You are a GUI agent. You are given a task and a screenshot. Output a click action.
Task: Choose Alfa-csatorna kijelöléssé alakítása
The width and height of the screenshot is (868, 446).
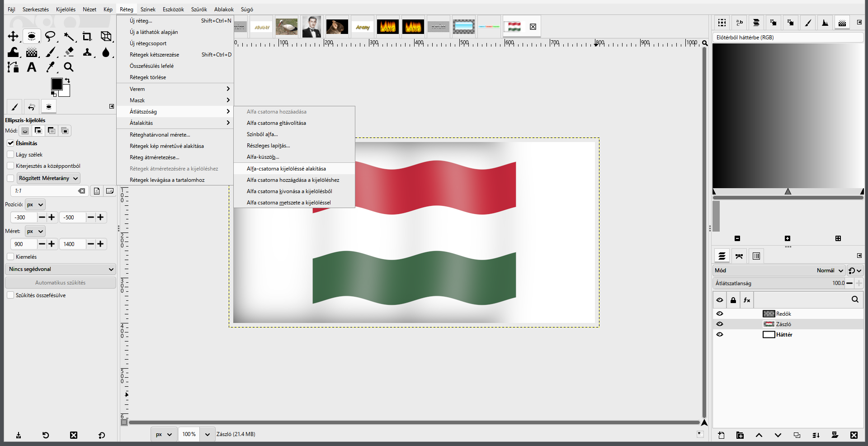(x=294, y=169)
